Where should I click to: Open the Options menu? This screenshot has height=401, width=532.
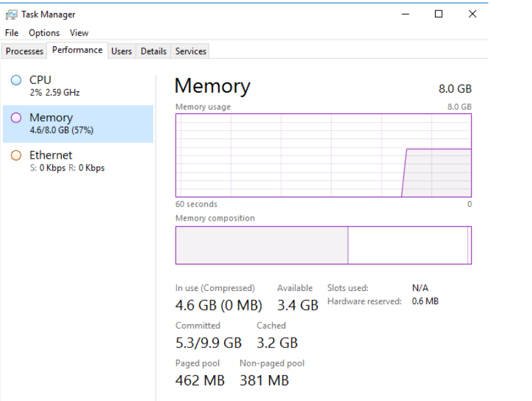point(44,33)
